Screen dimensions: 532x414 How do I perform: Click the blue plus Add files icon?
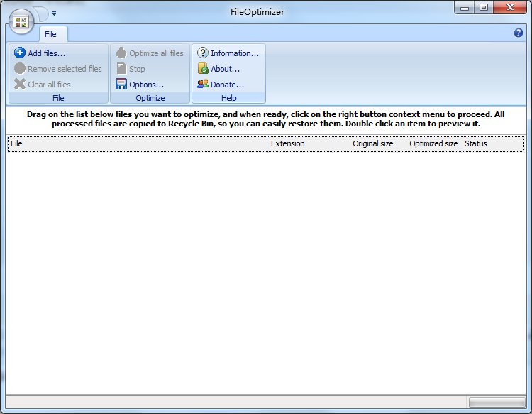[20, 53]
